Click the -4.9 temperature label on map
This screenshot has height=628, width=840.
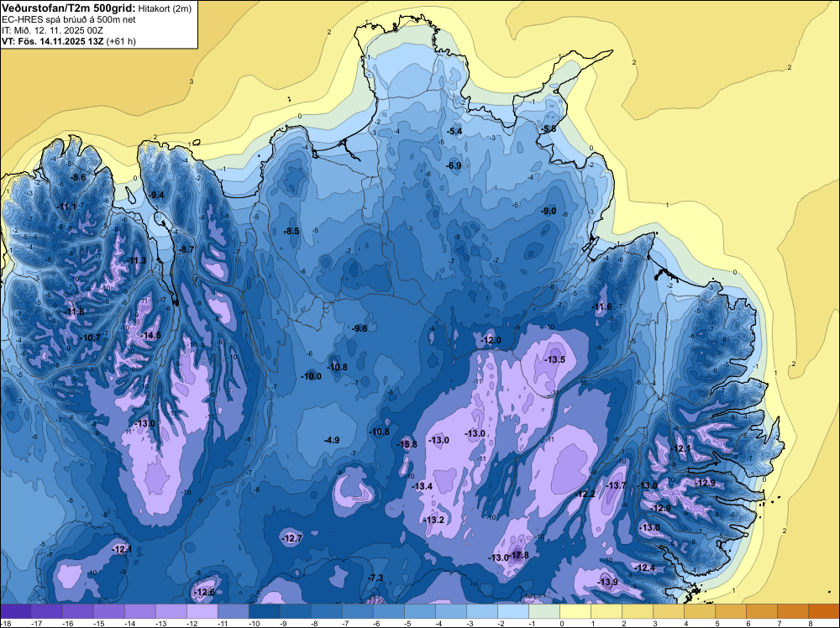[332, 440]
